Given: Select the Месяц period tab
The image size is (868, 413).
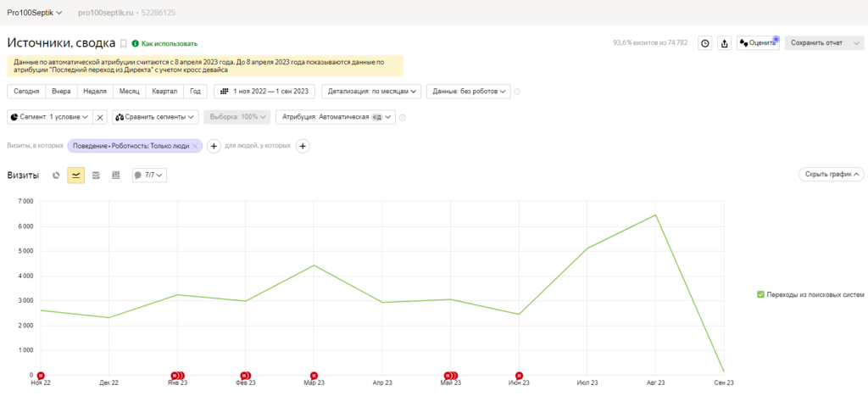Looking at the screenshot, I should 130,92.
